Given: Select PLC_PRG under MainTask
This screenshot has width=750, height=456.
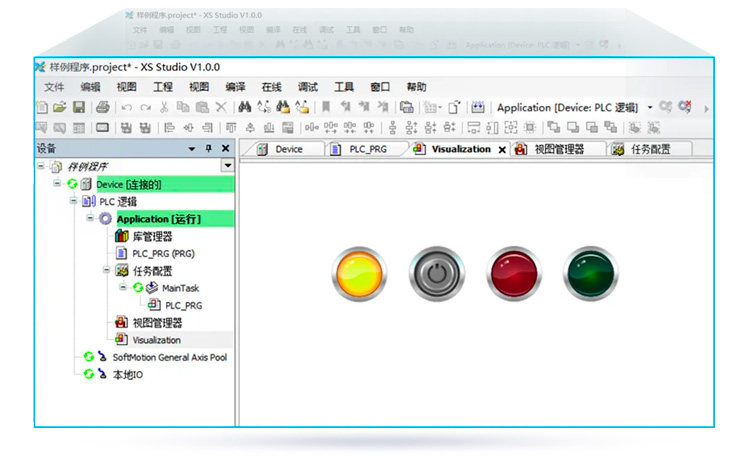Looking at the screenshot, I should tap(184, 305).
